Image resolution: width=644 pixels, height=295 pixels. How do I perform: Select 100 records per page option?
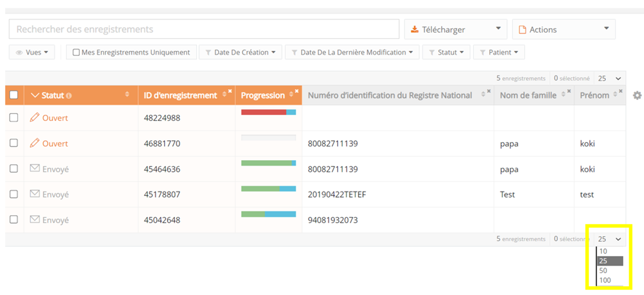click(605, 280)
